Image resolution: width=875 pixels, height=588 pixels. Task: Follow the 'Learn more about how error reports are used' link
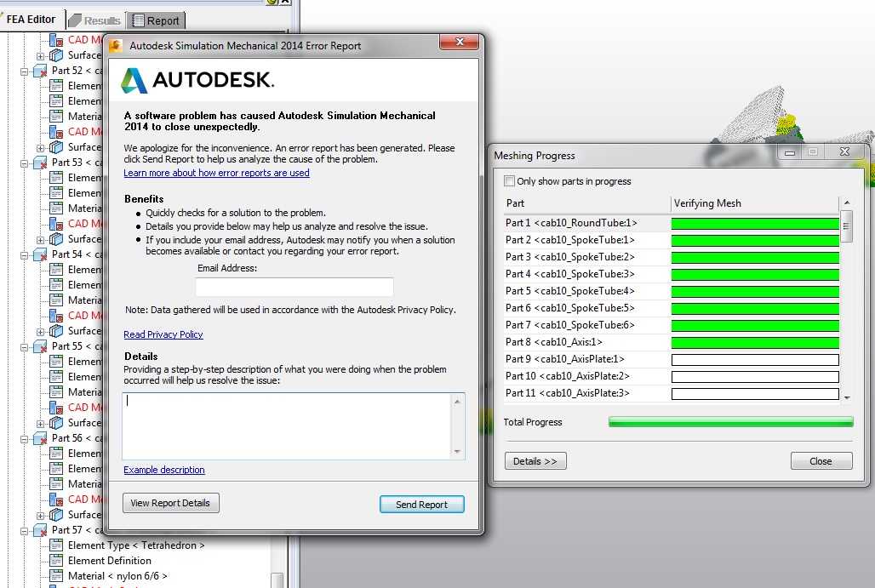(216, 173)
